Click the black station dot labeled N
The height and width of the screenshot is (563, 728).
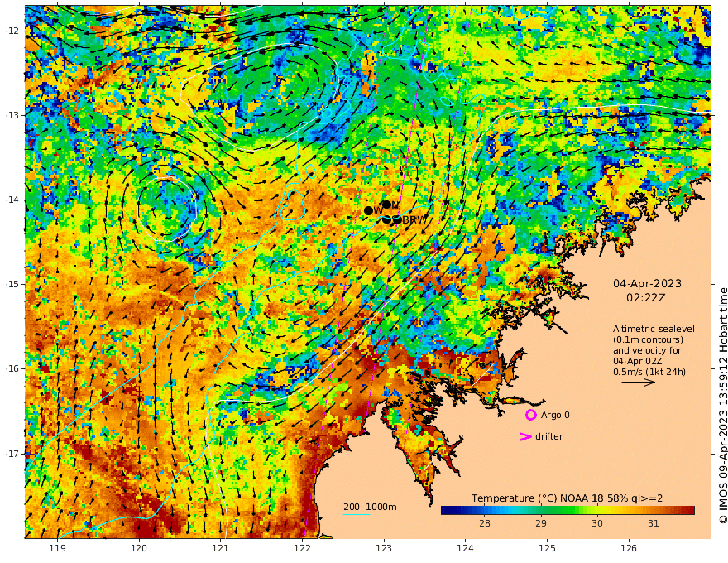pyautogui.click(x=386, y=205)
